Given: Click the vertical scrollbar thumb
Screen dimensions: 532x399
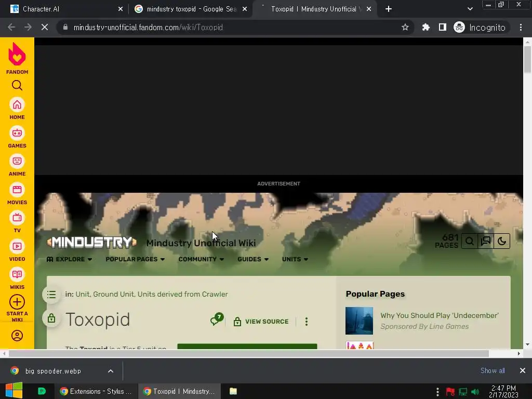Looking at the screenshot, I should coord(527,59).
